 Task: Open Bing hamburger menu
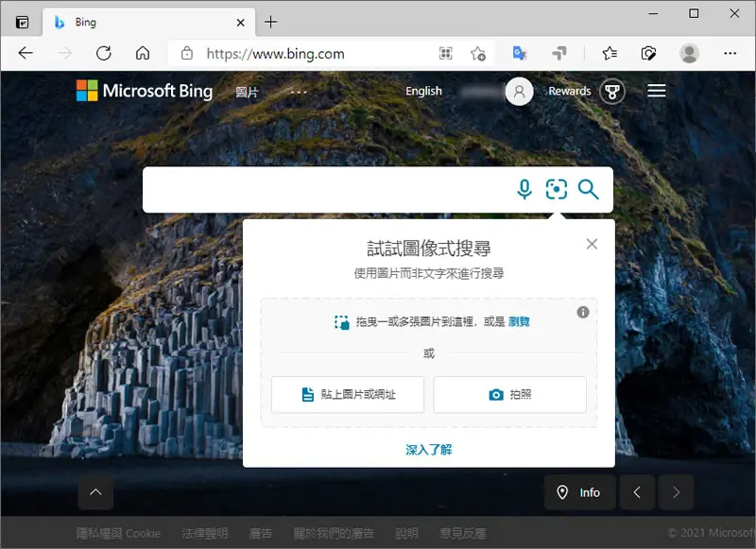pos(656,91)
